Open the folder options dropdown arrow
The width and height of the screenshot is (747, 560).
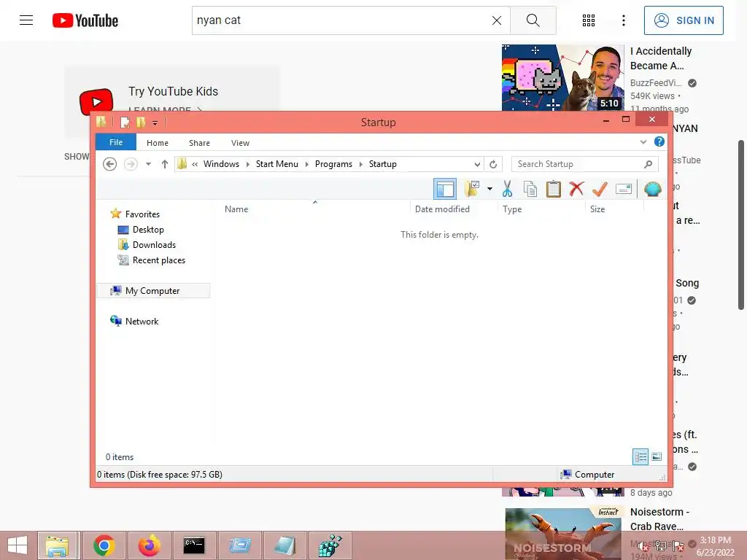489,189
